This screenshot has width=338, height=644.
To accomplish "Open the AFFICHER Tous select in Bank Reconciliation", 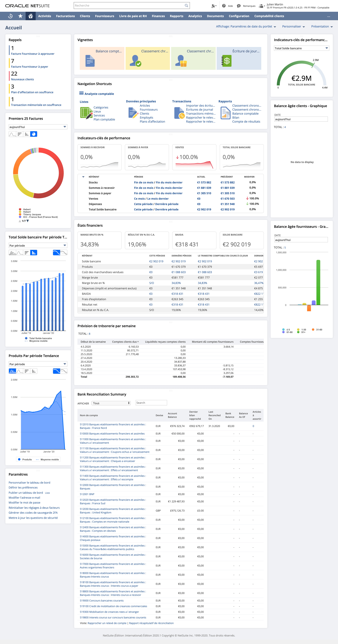I will tap(111, 403).
